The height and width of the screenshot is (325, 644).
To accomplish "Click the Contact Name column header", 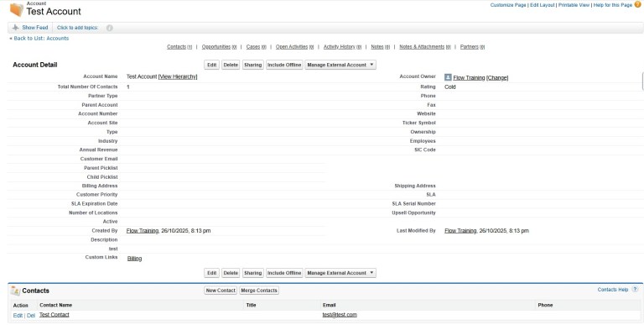I will click(x=56, y=305).
